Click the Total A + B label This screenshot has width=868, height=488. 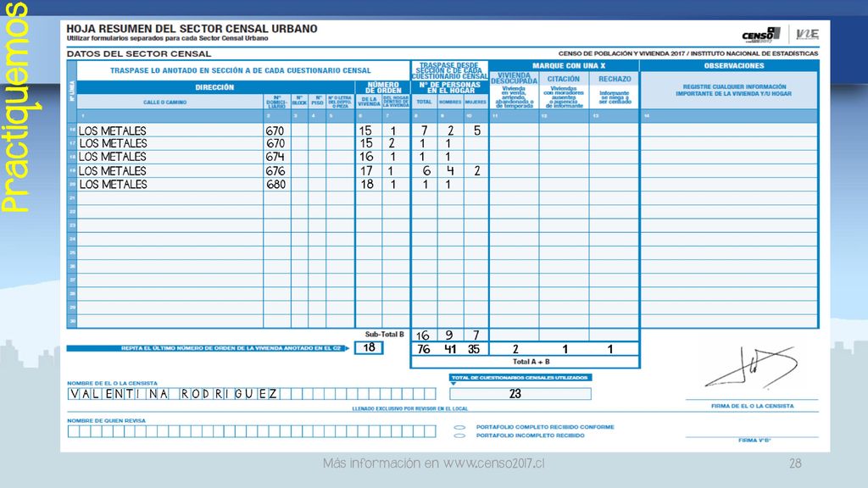click(x=531, y=362)
